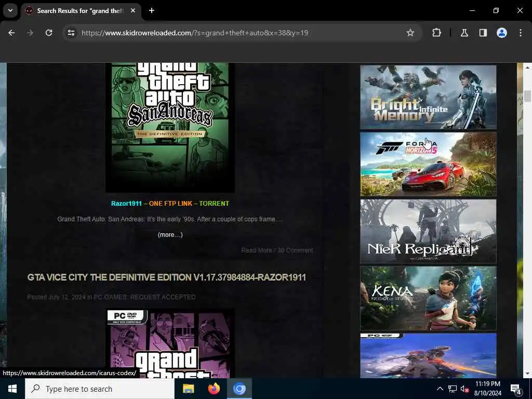Image resolution: width=532 pixels, height=399 pixels.
Task: Click the Windows taskbar search box
Action: [99, 389]
